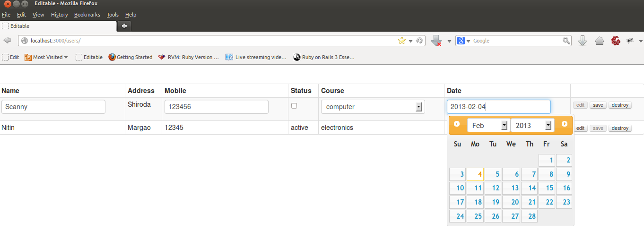
Task: Open the Getting Started bookmark
Action: point(131,57)
